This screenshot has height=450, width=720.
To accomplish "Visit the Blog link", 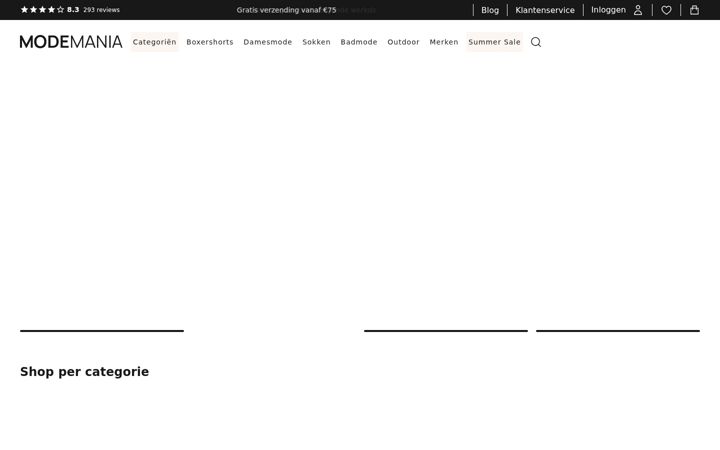I will pos(490,10).
